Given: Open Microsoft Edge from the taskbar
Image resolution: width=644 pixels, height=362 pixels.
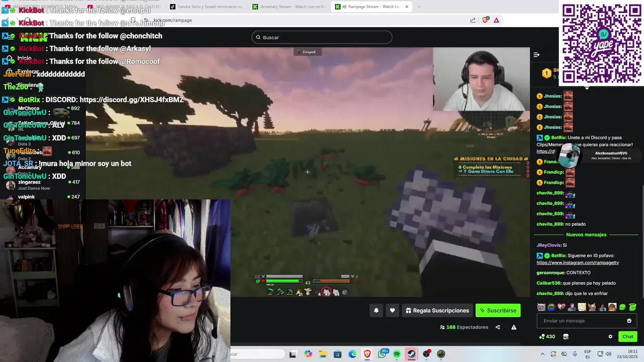Looking at the screenshot, I should tap(352, 354).
